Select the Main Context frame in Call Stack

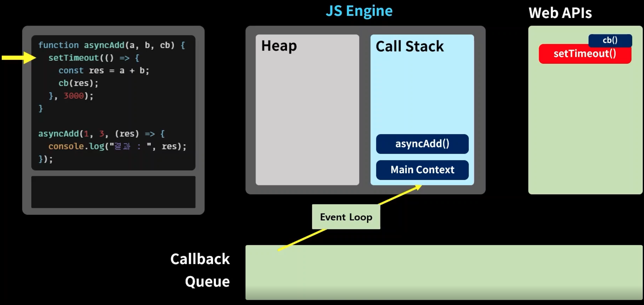pos(422,170)
